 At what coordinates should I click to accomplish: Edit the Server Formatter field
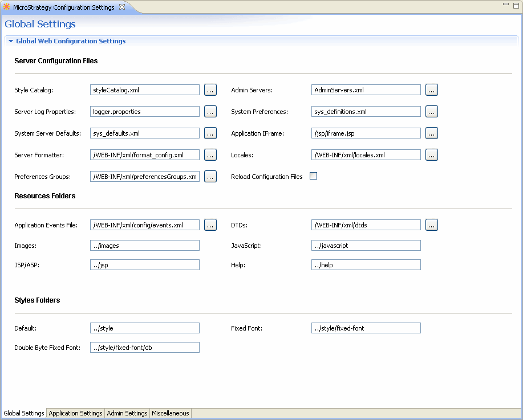pos(145,154)
